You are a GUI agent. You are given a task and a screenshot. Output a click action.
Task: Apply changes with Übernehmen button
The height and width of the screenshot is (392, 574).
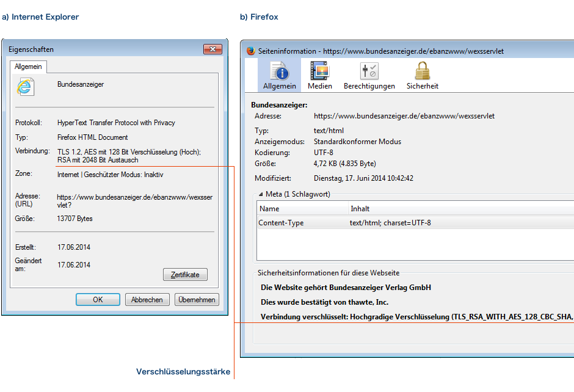click(x=197, y=300)
